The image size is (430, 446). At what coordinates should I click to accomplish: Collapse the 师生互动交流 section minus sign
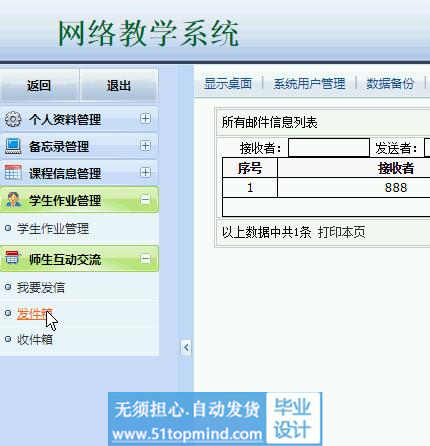pyautogui.click(x=145, y=259)
